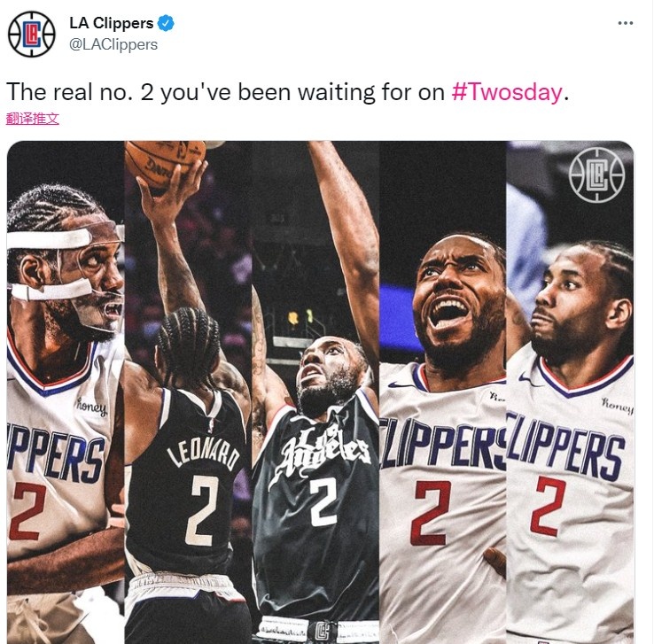The image size is (654, 644).
Task: Open the masked player photo panel
Action: tap(66, 392)
